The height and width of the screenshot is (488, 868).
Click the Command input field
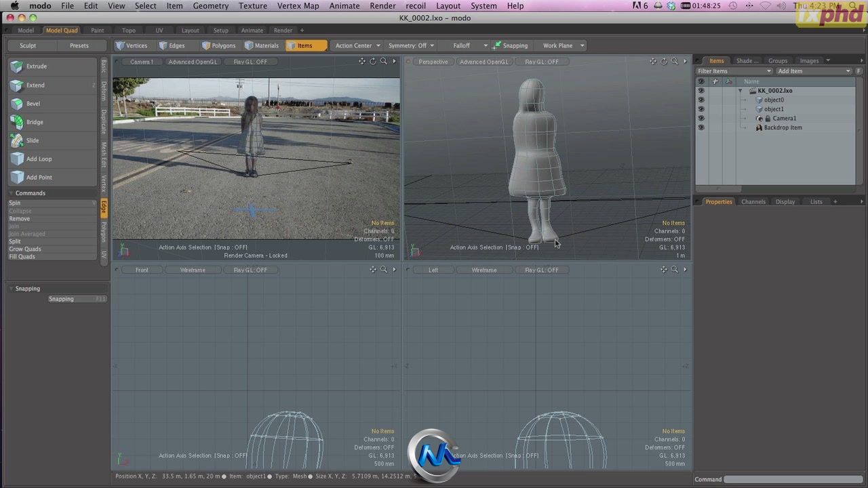coord(793,479)
